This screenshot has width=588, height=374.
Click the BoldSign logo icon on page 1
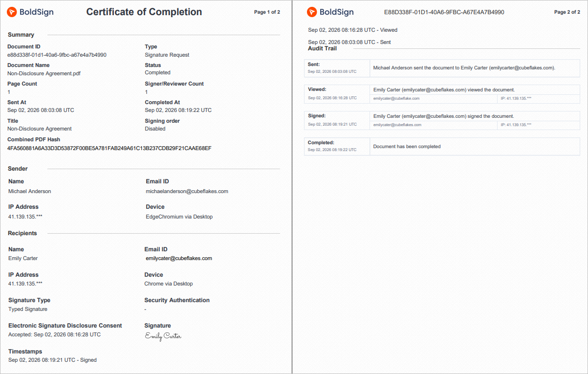coord(11,12)
